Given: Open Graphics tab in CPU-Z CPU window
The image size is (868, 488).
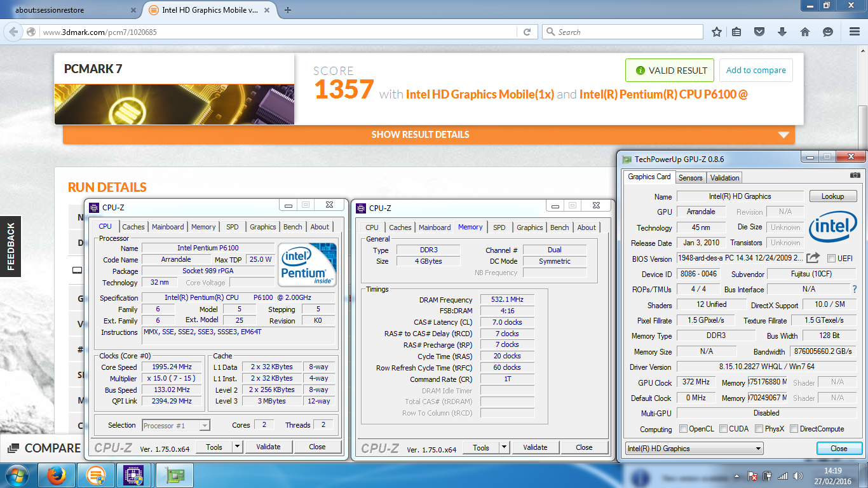Looking at the screenshot, I should coord(263,227).
